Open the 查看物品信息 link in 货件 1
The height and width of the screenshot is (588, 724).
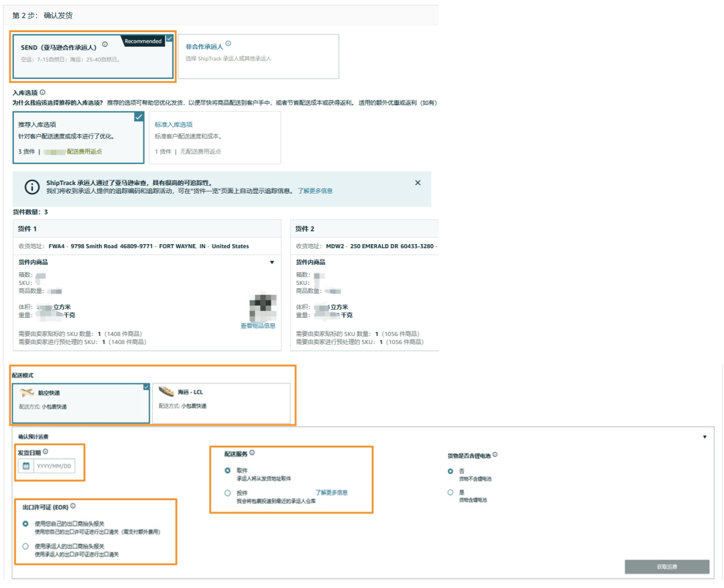point(258,326)
